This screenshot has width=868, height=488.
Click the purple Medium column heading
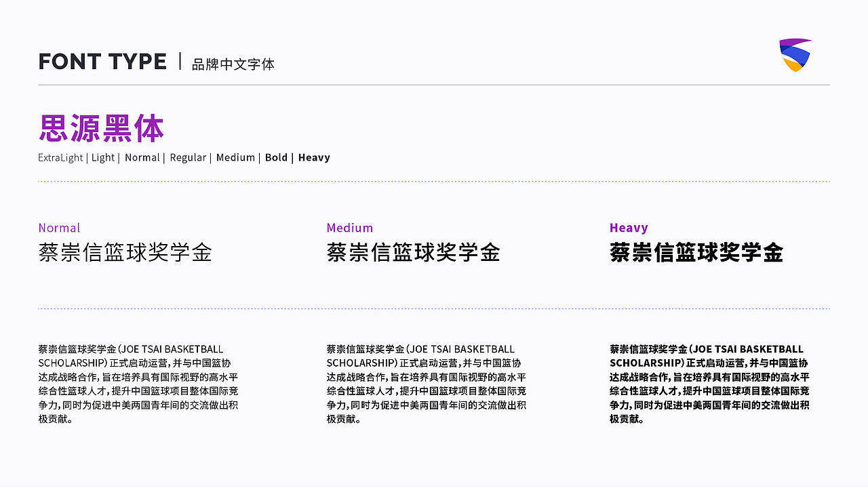pos(350,228)
